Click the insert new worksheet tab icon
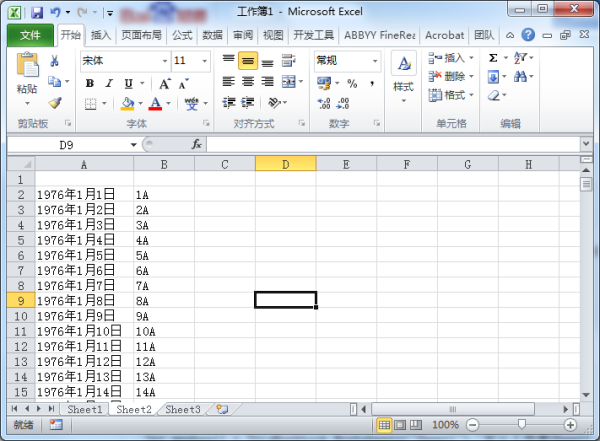 pyautogui.click(x=222, y=409)
